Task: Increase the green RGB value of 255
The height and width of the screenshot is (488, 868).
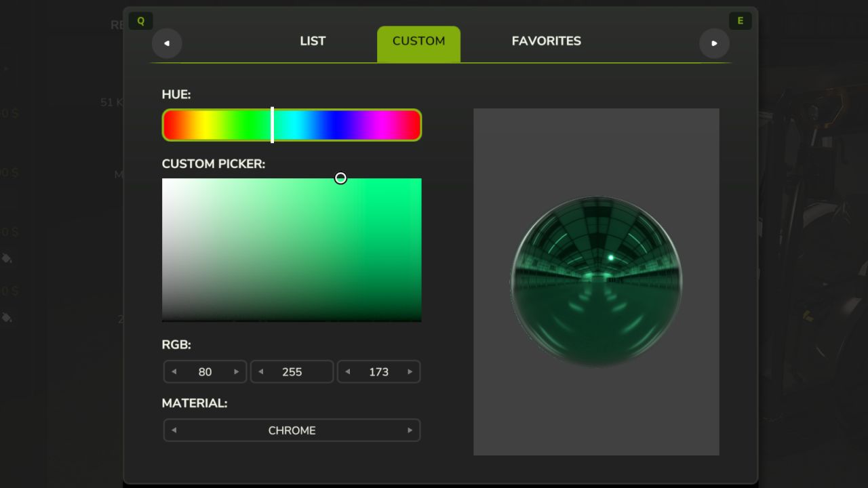Action: [323, 371]
